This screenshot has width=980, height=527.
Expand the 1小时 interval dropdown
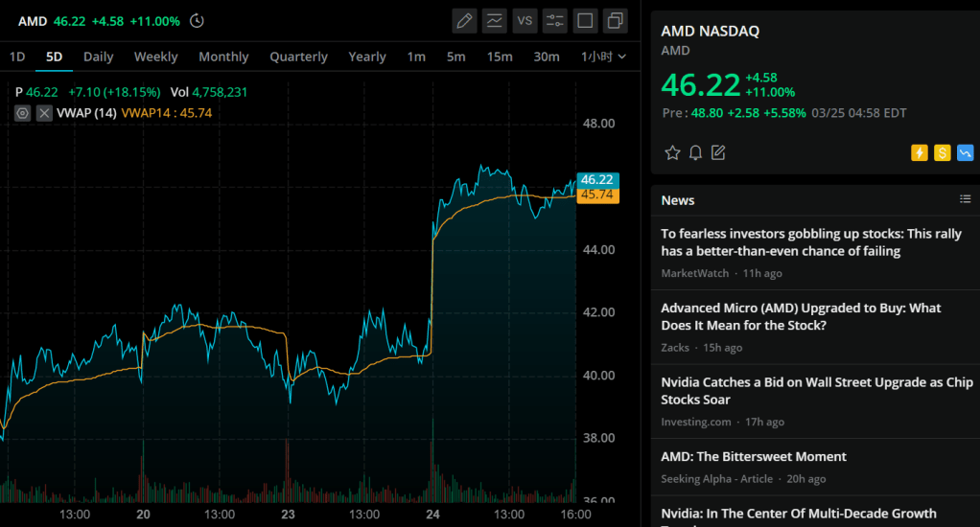coord(604,57)
